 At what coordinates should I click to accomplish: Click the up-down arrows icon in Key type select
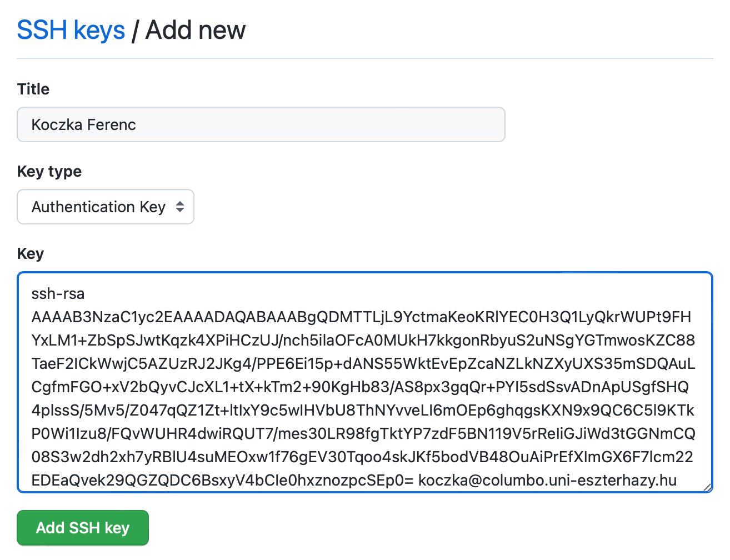180,207
